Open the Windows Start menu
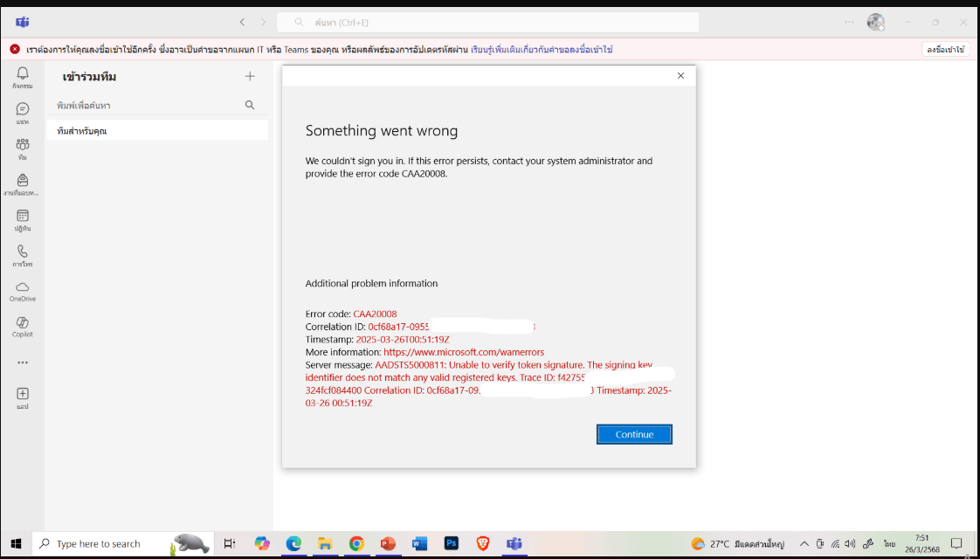This screenshot has height=559, width=980. [x=16, y=543]
